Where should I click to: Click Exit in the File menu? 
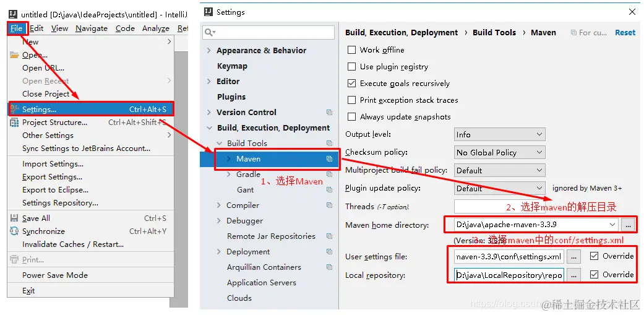[91, 291]
